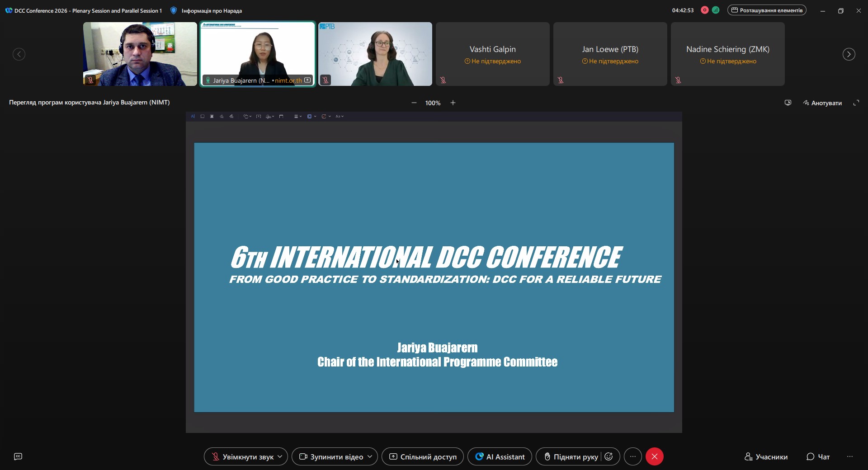Toggle camera with Зупинити відео
Image resolution: width=868 pixels, height=470 pixels.
pyautogui.click(x=331, y=456)
